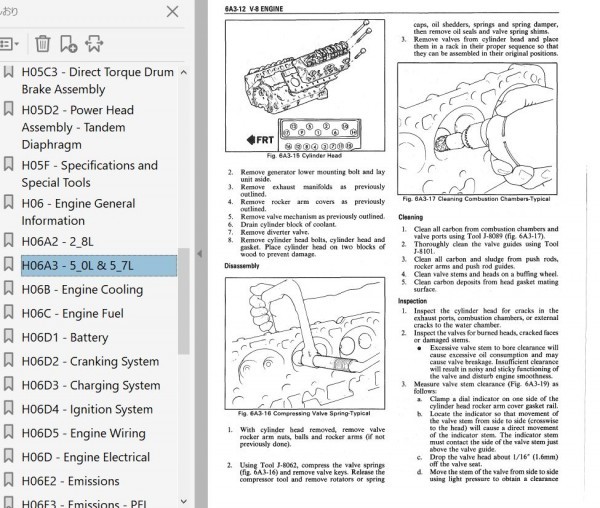Click the bookmark list scroll up arrow
The image size is (600, 508).
click(184, 72)
